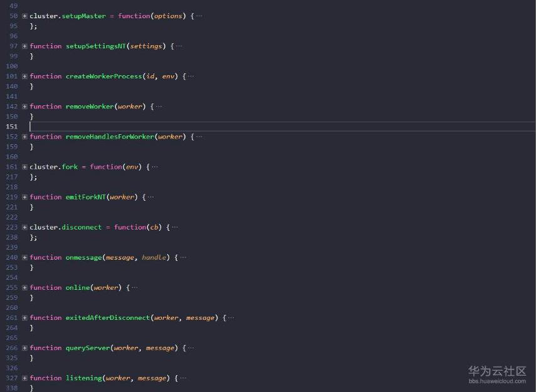Expand the folded cluster.fork function
Screen dimensions: 536x392
tap(24, 167)
